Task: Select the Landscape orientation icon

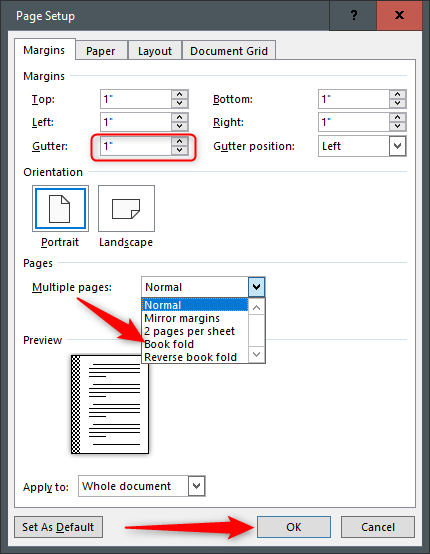Action: tap(126, 208)
